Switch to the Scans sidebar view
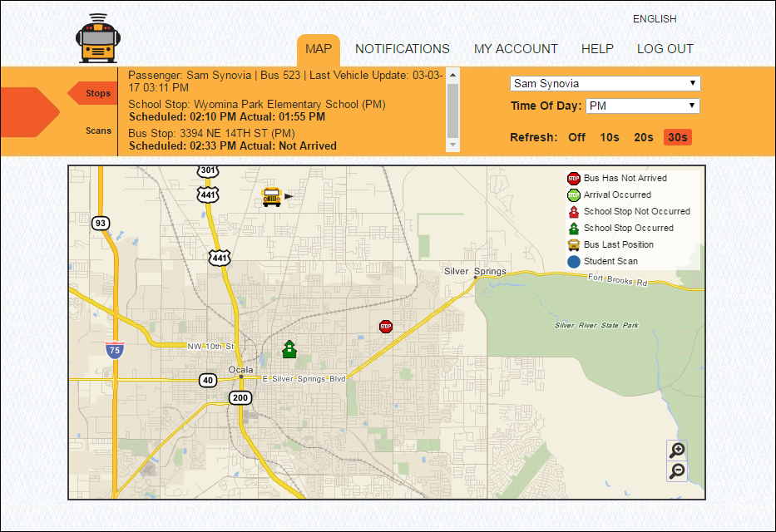 [x=97, y=131]
